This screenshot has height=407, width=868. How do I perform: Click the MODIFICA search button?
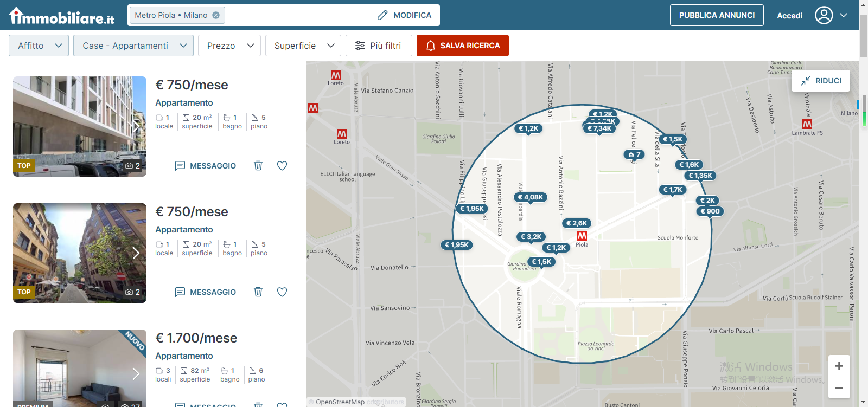[405, 15]
